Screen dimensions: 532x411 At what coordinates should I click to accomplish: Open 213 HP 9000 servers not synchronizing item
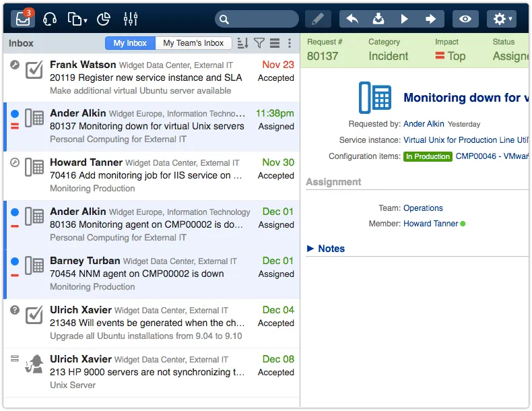tap(152, 373)
